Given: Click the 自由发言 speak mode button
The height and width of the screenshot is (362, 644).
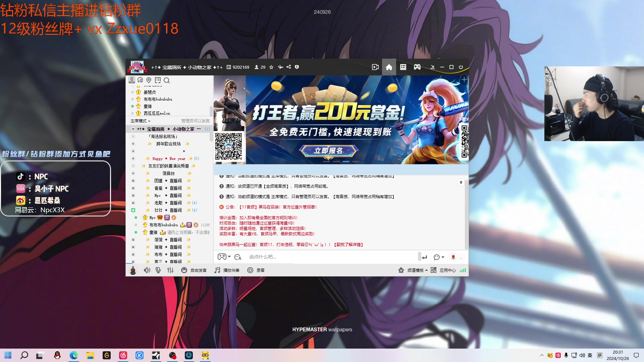Looking at the screenshot, I should [x=194, y=270].
